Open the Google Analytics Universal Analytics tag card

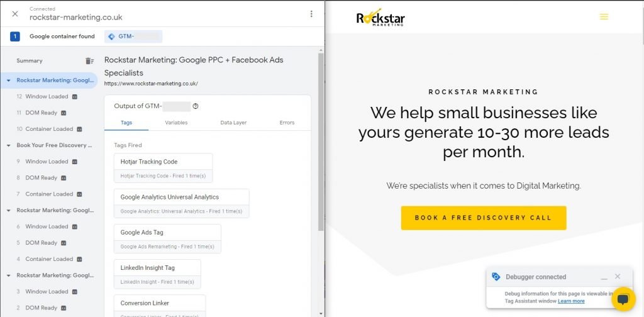pyautogui.click(x=182, y=203)
